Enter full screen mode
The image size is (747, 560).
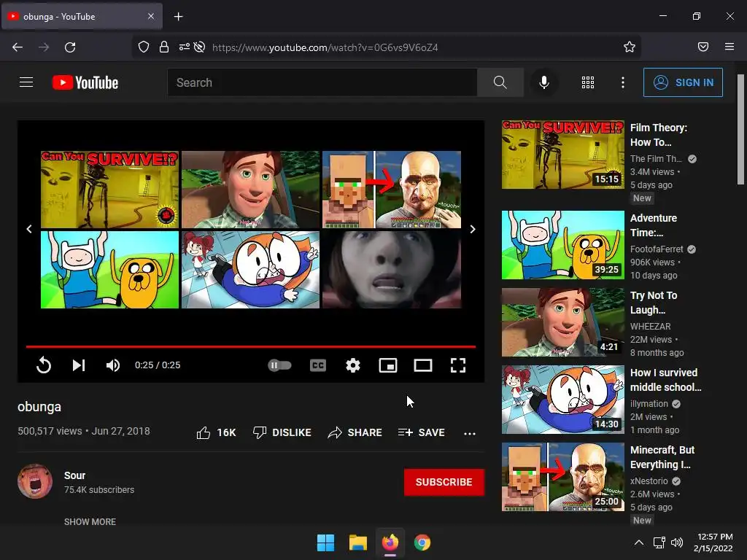458,365
